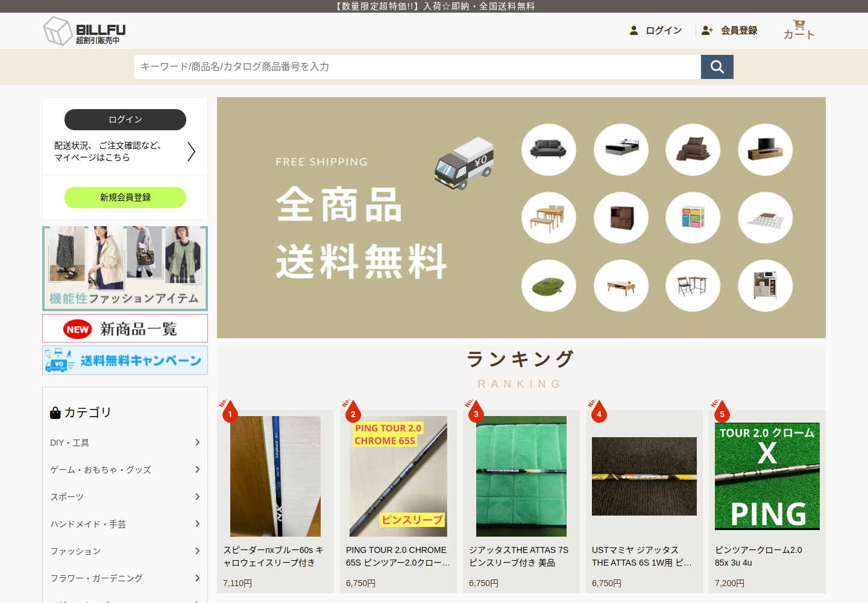Screen dimensions: 868x603
Task: Open the ファッション category label
Action: coord(75,551)
